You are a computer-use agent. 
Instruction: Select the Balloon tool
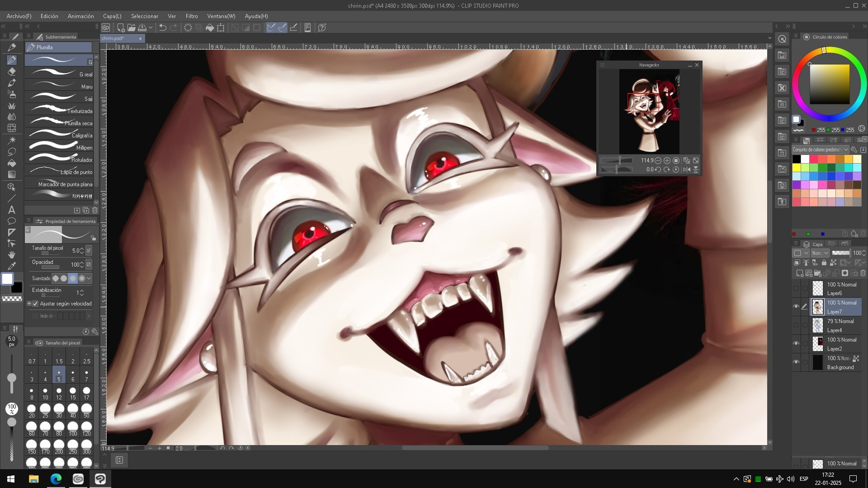point(12,221)
